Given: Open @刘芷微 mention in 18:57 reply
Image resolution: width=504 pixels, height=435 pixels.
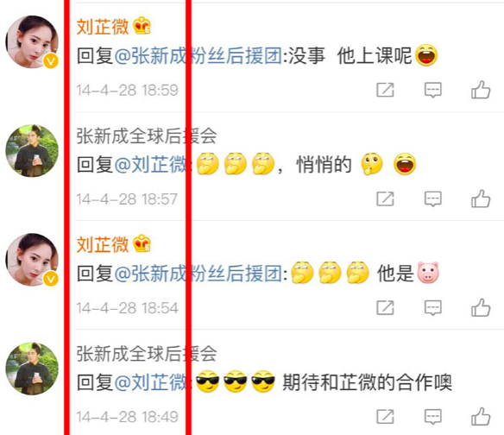Looking at the screenshot, I should point(150,165).
